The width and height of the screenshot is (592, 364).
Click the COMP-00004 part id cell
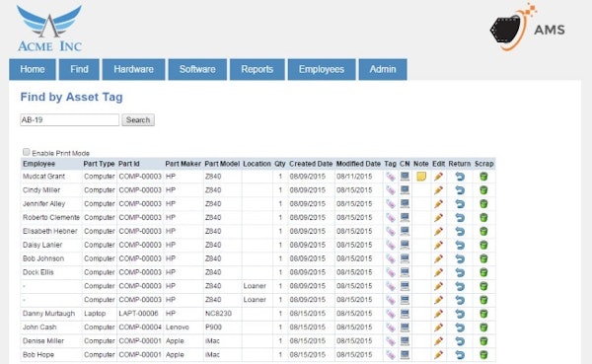pos(140,328)
